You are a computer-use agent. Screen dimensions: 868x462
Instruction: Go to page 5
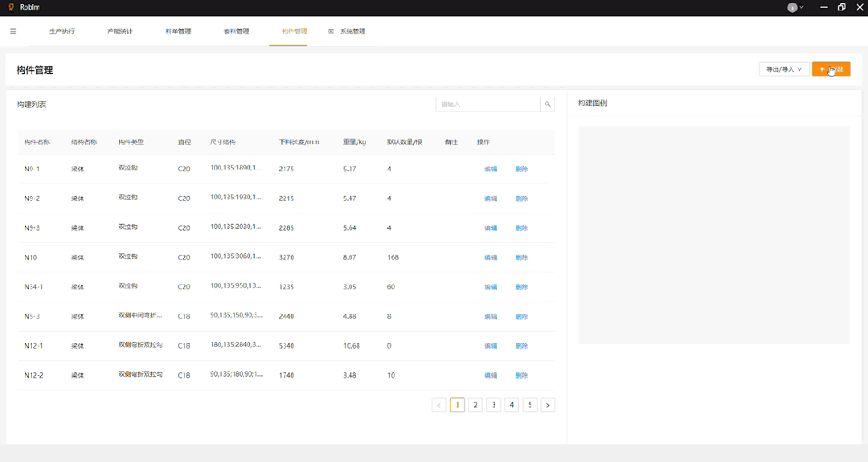pos(530,405)
